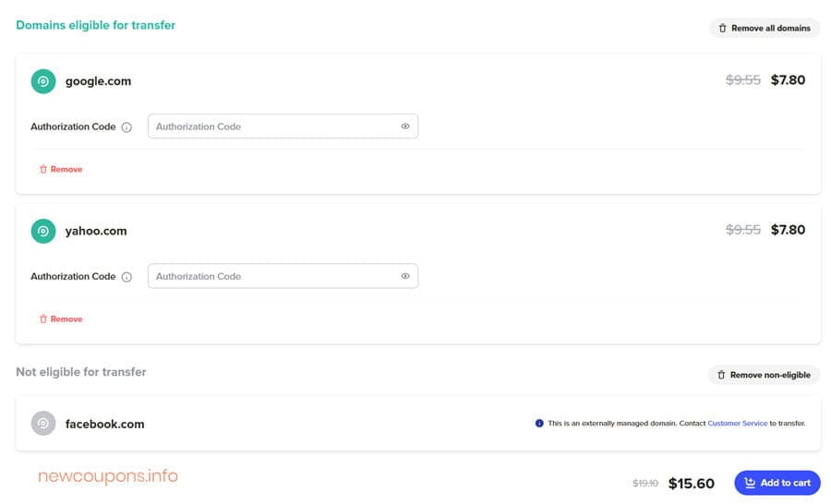Click Remove non-eligible button
Viewport: 831px width, 504px height.
[x=765, y=375]
